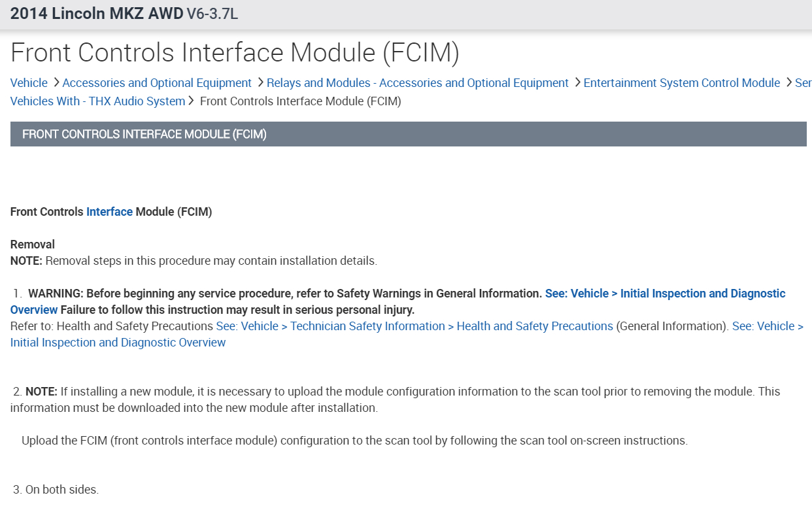Click chevron after Relays and Modules breadcrumb
812x508 pixels.
[x=577, y=83]
